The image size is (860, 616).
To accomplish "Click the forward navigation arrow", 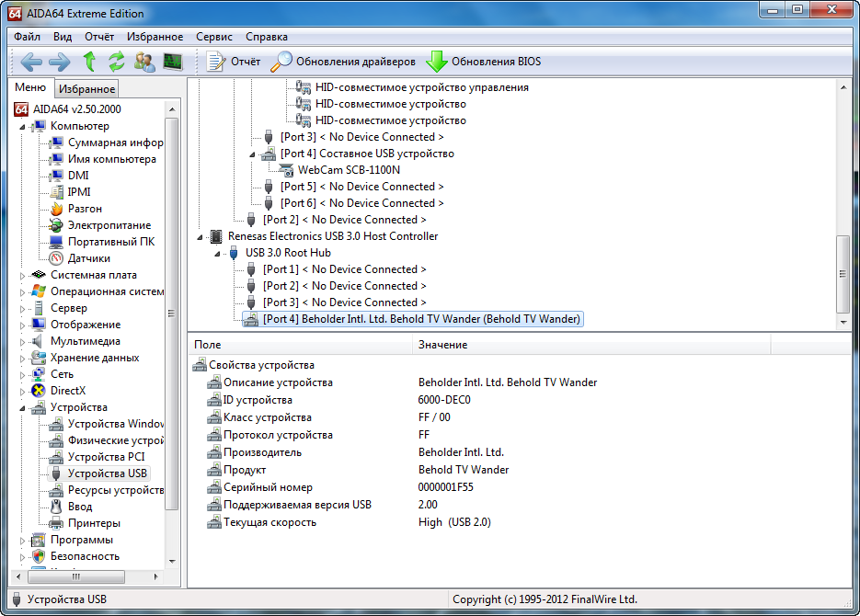I will (x=60, y=62).
